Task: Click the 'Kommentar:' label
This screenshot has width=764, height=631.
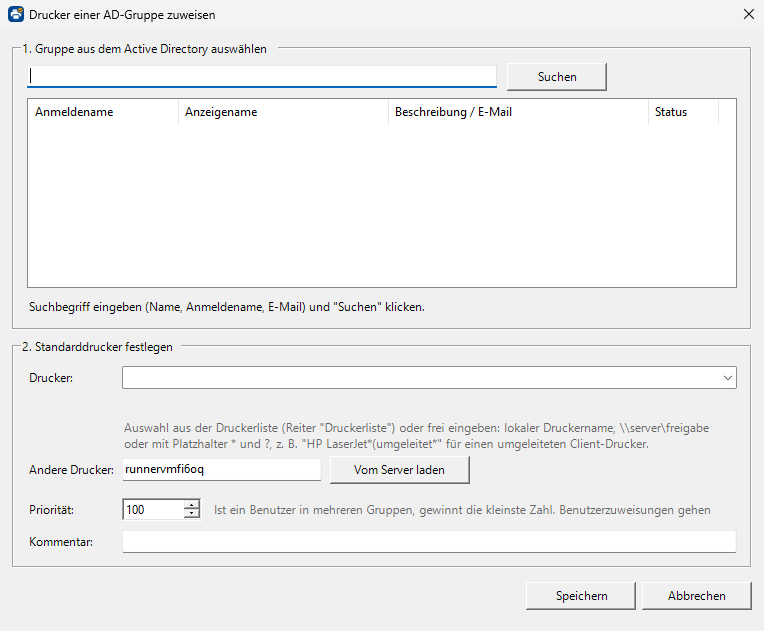Action: [x=61, y=542]
